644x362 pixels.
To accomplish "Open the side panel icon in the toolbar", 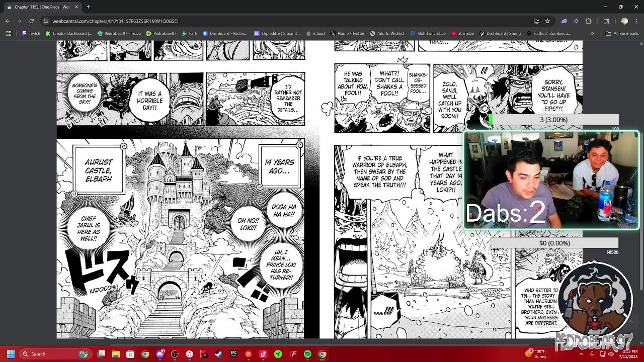I will coord(606,21).
